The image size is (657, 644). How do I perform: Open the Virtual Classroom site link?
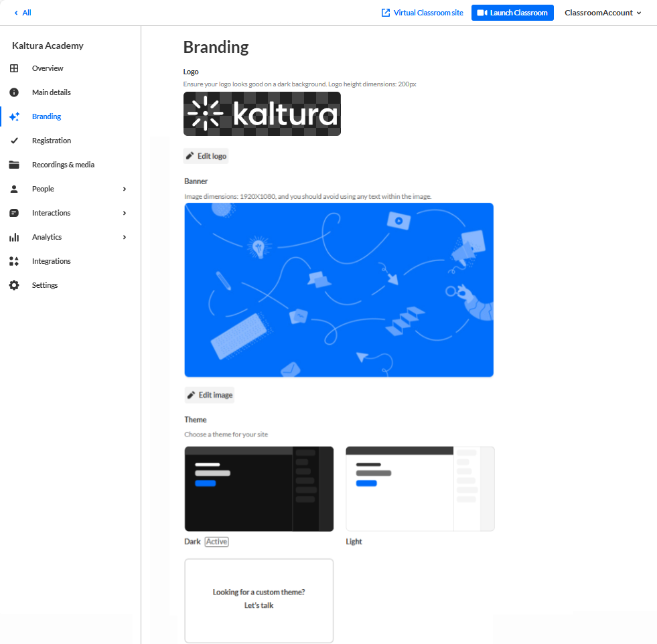point(423,13)
